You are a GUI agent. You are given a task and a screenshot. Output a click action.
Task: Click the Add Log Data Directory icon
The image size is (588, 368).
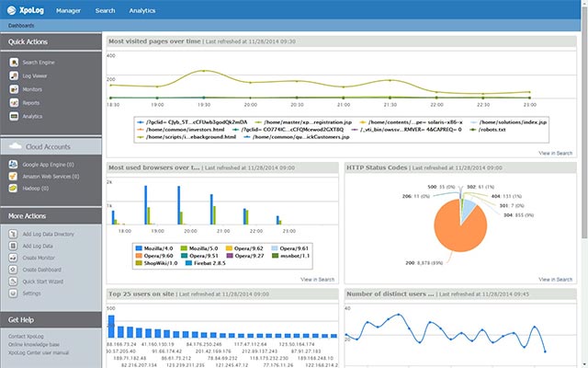(13, 234)
